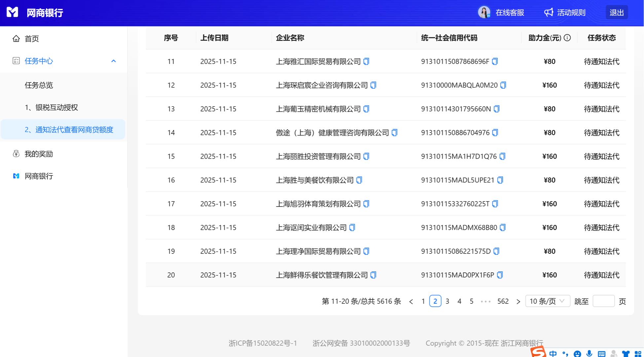Image resolution: width=644 pixels, height=357 pixels.
Task: Open 1、银税互动授权 in the sidebar
Action: point(51,107)
